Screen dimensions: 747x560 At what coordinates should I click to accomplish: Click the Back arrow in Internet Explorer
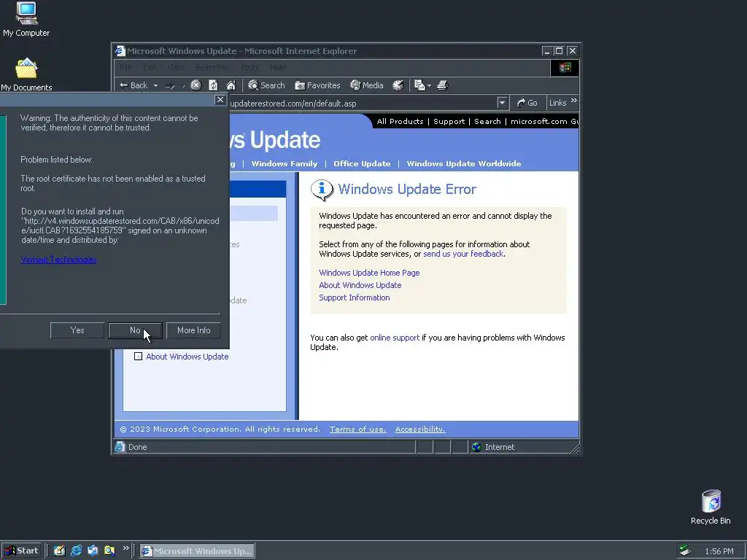[134, 85]
